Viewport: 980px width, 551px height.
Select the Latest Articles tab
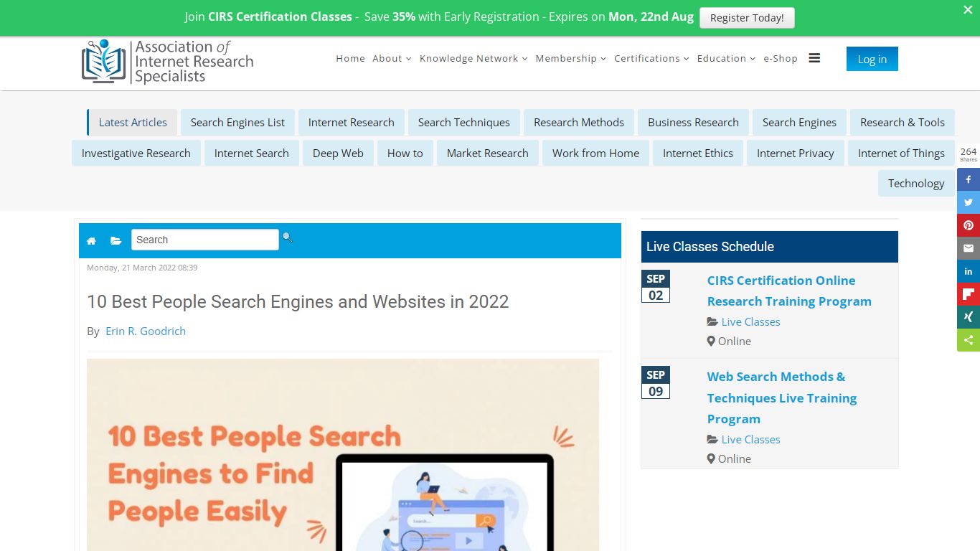[133, 123]
